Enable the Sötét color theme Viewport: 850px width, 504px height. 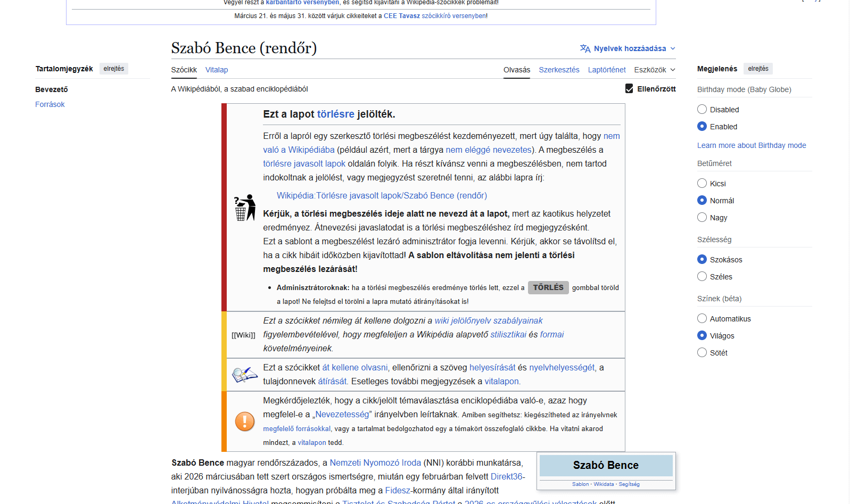[x=702, y=353]
